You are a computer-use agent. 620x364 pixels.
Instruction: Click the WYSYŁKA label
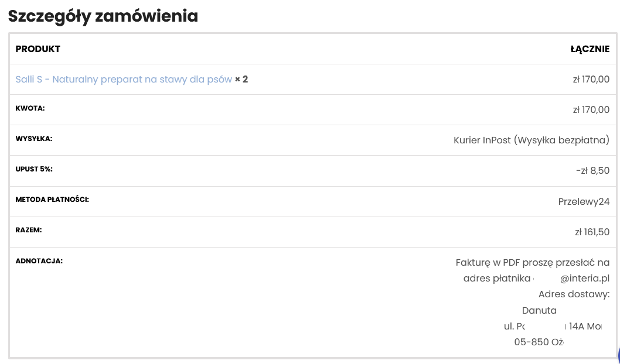click(33, 139)
